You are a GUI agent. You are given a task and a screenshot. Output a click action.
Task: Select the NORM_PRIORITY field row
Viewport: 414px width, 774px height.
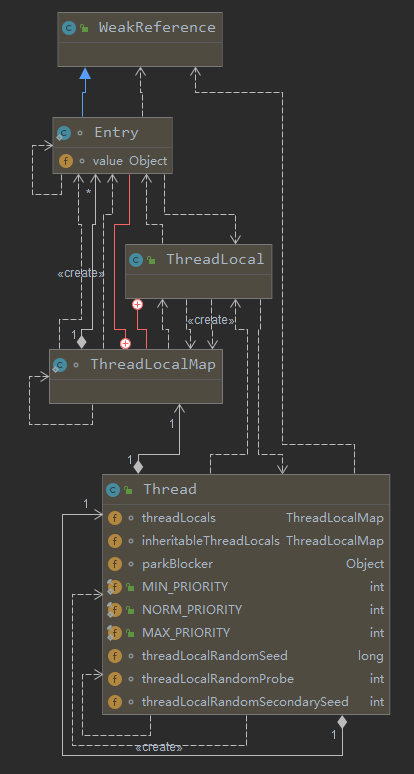(246, 610)
